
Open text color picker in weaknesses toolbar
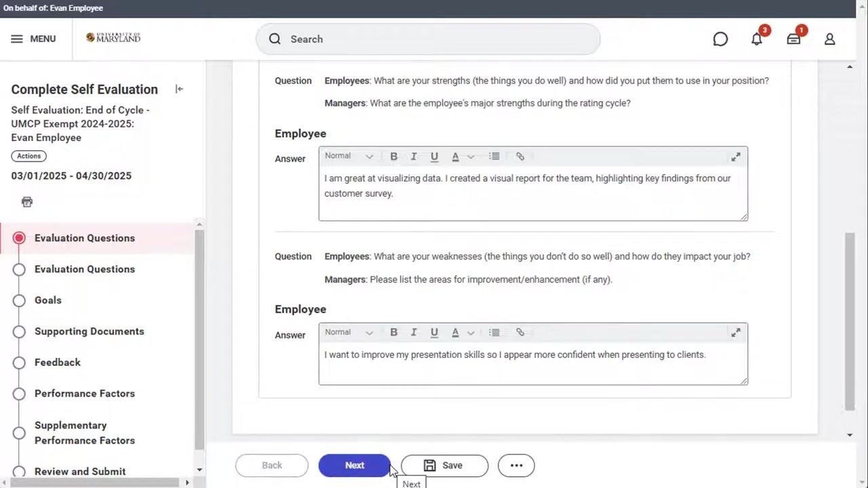[x=462, y=333]
